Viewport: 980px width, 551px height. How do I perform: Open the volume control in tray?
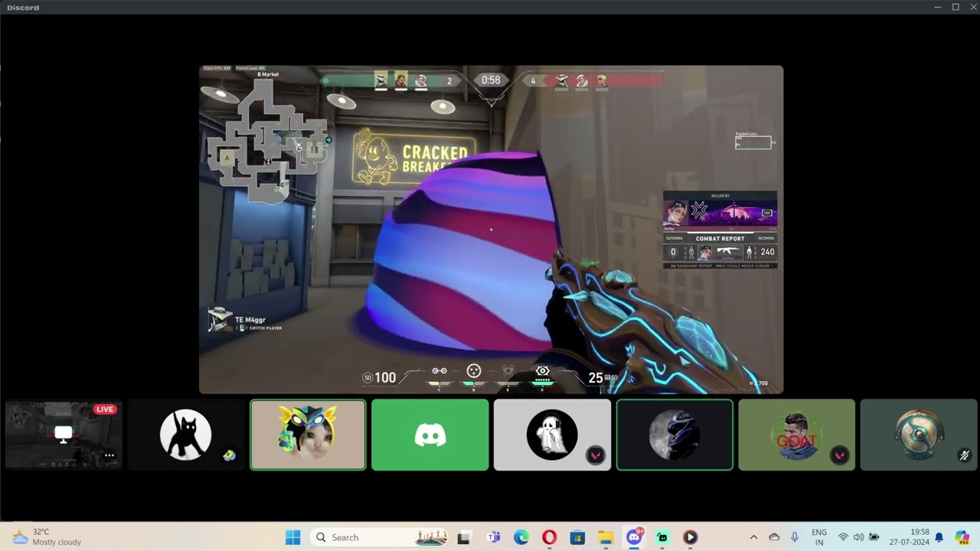click(x=858, y=537)
